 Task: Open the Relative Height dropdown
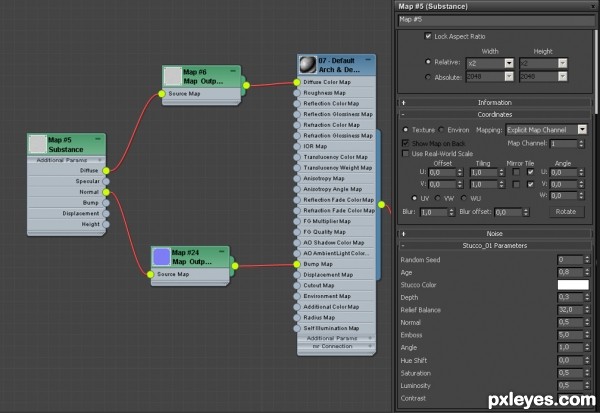pyautogui.click(x=562, y=63)
